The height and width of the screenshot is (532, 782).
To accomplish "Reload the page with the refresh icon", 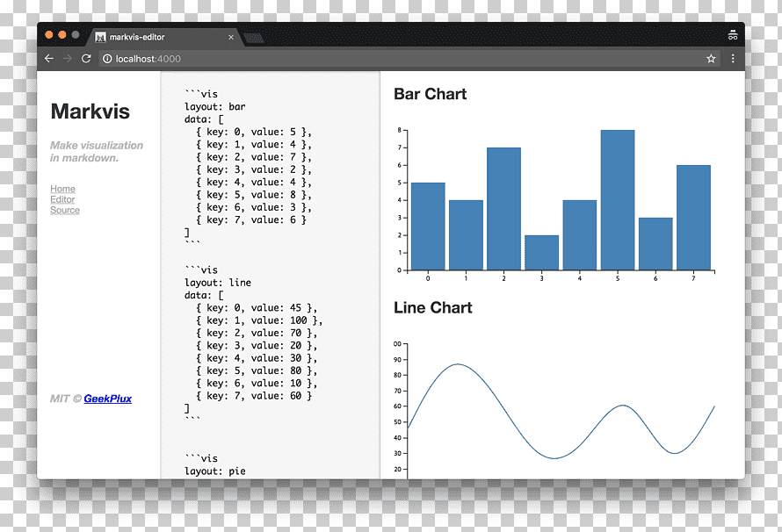I will (x=86, y=58).
